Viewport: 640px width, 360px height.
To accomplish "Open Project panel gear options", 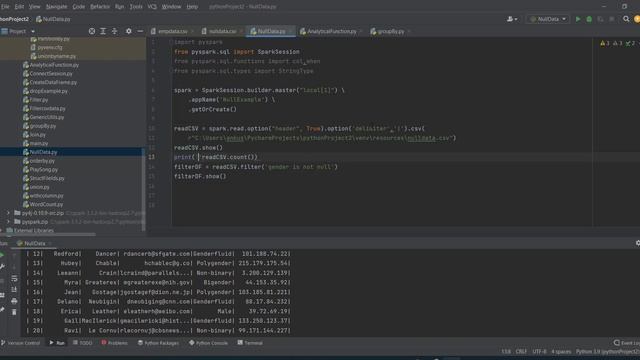I will 129,31.
